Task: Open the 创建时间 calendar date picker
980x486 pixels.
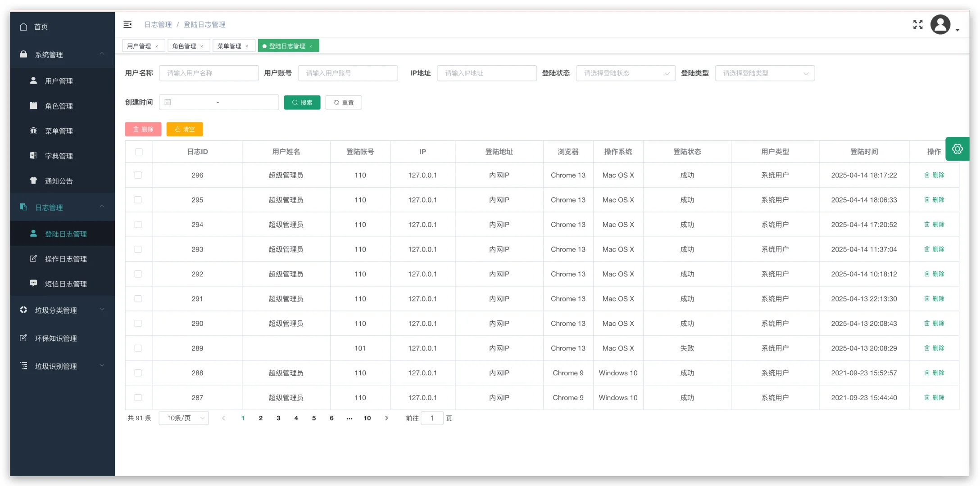Action: click(x=168, y=102)
